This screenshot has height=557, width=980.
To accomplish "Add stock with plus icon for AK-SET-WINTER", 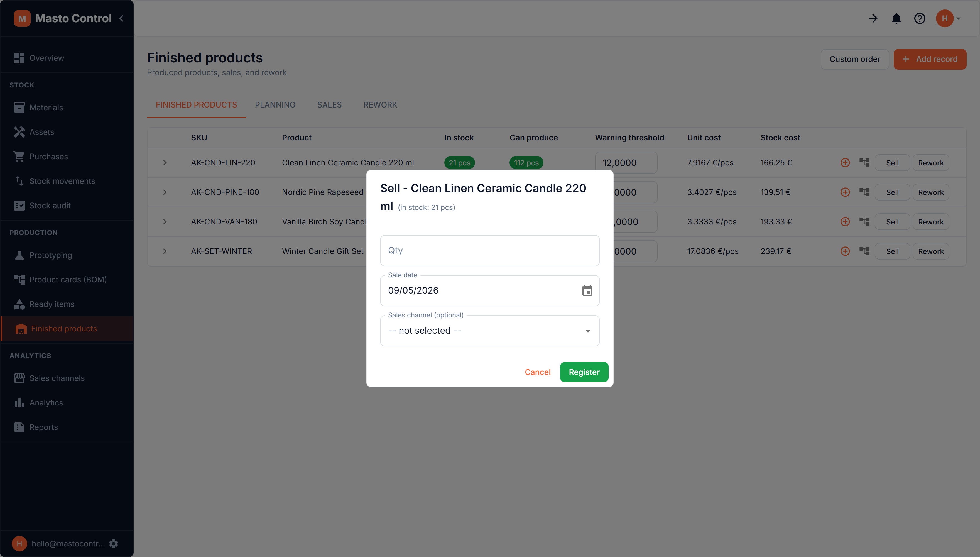I will coord(845,251).
